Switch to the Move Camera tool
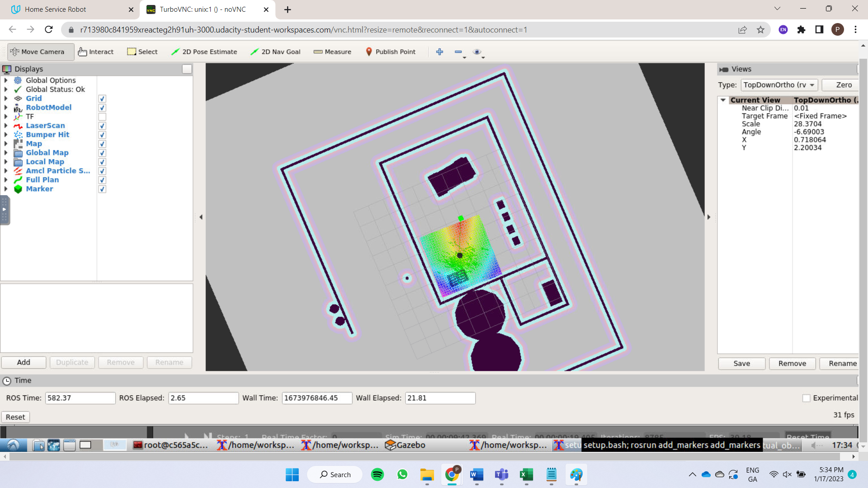The image size is (868, 488). point(40,52)
